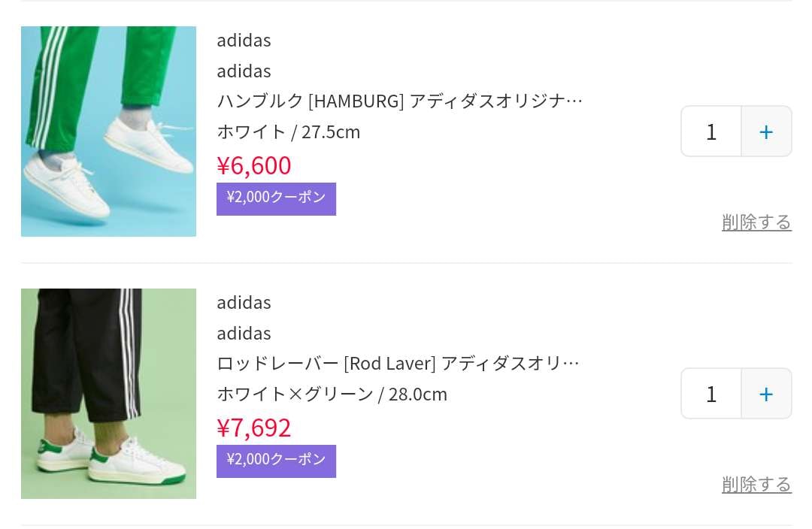The width and height of the screenshot is (812, 529).
Task: Click the ¥6,600 price label
Action: pyautogui.click(x=253, y=165)
